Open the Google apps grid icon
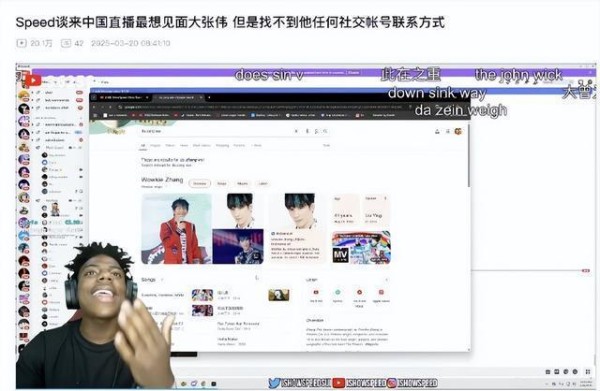The image size is (600, 391). [448, 132]
